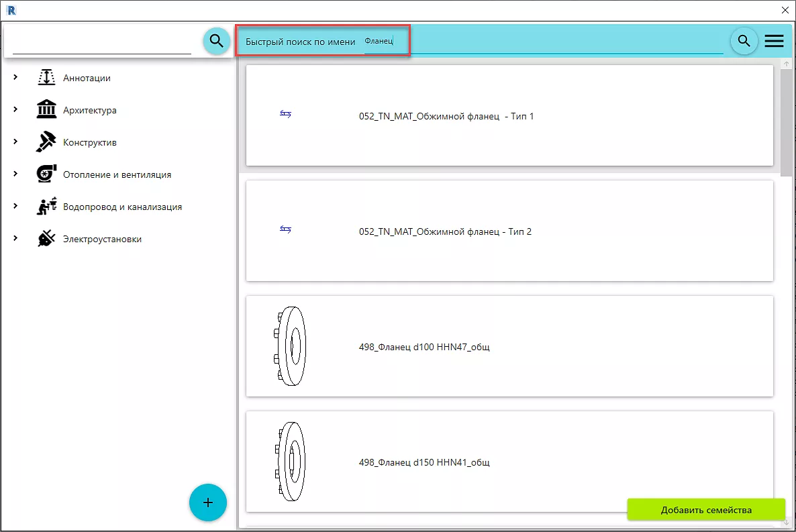Expand the Конструктив tree node
796x532 pixels.
coord(15,142)
